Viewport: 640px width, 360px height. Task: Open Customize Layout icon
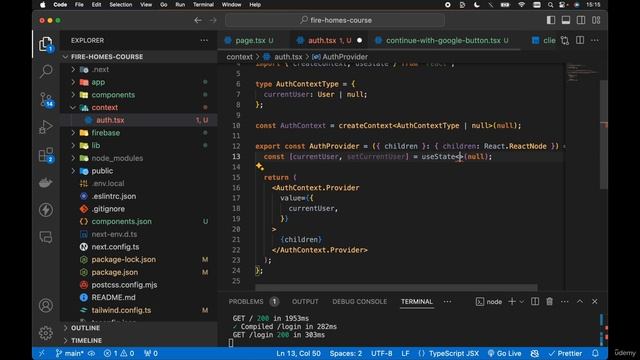point(596,20)
